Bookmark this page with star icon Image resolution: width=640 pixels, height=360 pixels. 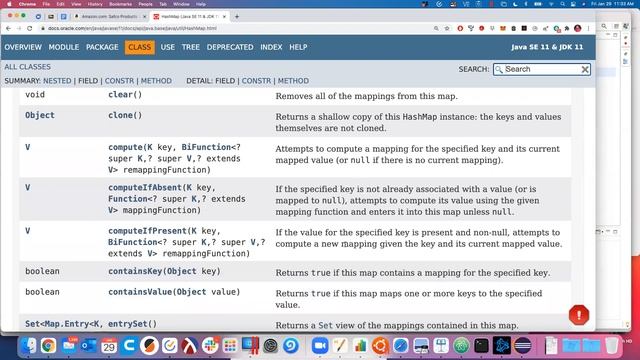coord(447,29)
